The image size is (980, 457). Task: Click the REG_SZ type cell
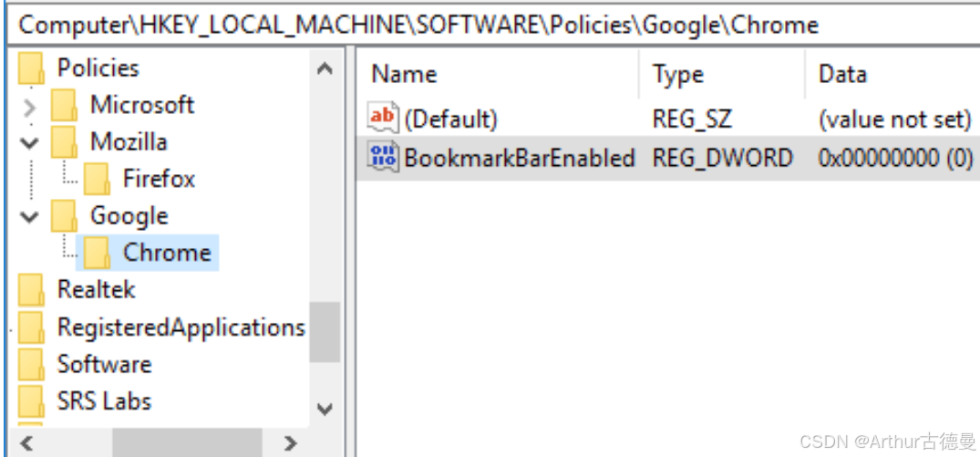(692, 119)
